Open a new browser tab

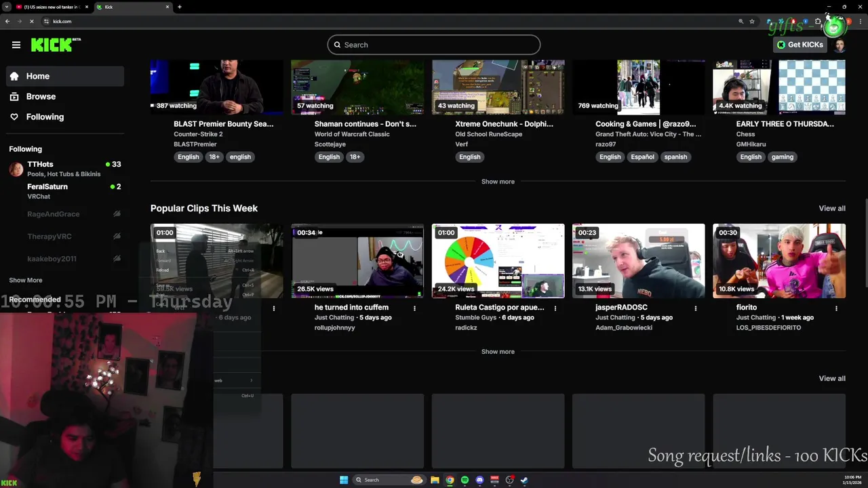180,7
